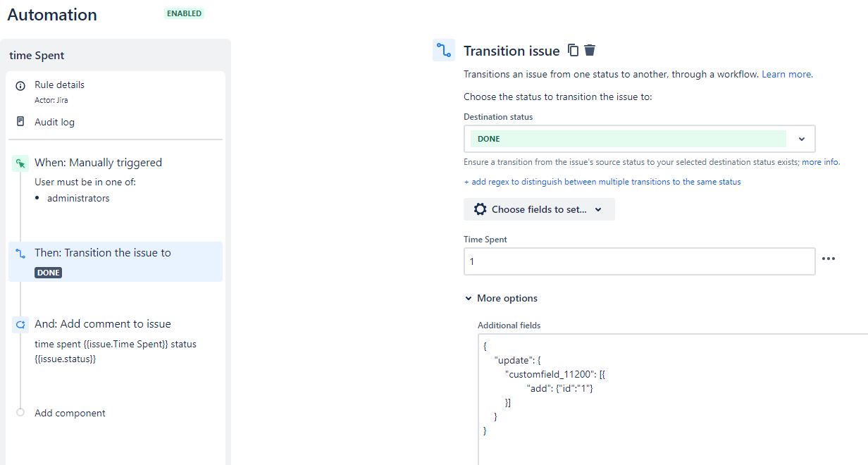Image resolution: width=868 pixels, height=465 pixels.
Task: Click the Rule details info icon
Action: pos(20,85)
